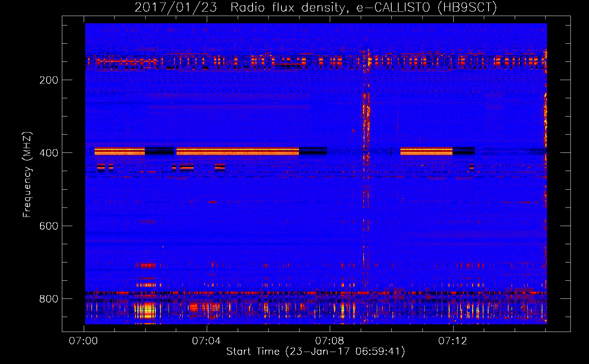This screenshot has height=364, width=589.
Task: Click the 'Frequency (MHZ)' axis label
Action: point(27,174)
